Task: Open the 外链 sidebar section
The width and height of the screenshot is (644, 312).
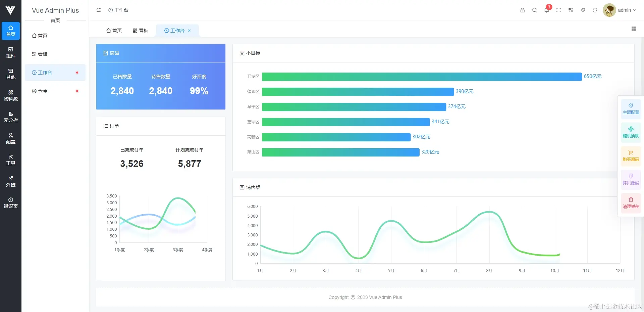Action: point(11,181)
